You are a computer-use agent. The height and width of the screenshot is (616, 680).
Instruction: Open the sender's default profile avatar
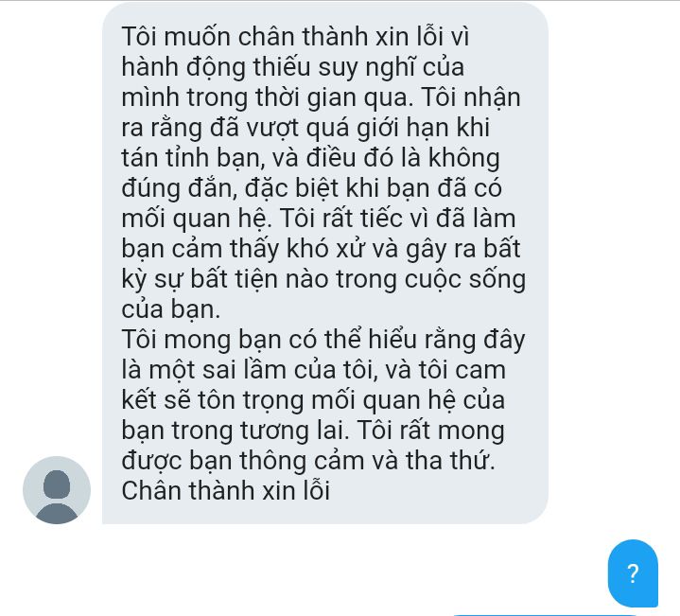57,490
